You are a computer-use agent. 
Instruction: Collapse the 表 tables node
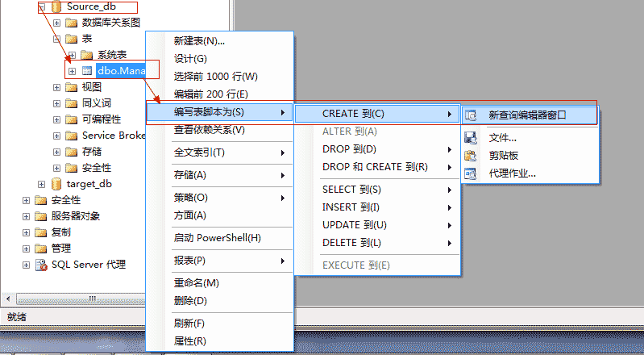56,39
